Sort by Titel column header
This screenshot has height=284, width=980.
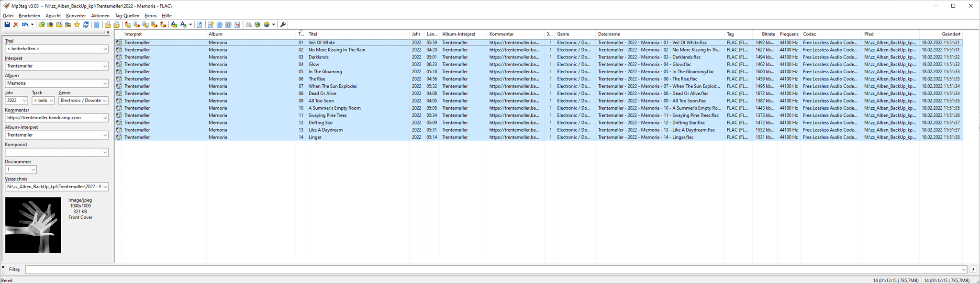click(358, 34)
